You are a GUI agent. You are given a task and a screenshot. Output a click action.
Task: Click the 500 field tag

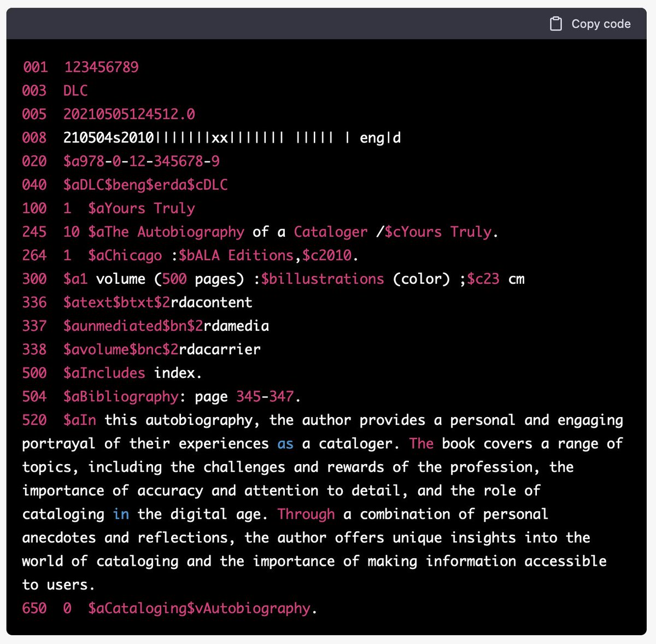pos(35,373)
